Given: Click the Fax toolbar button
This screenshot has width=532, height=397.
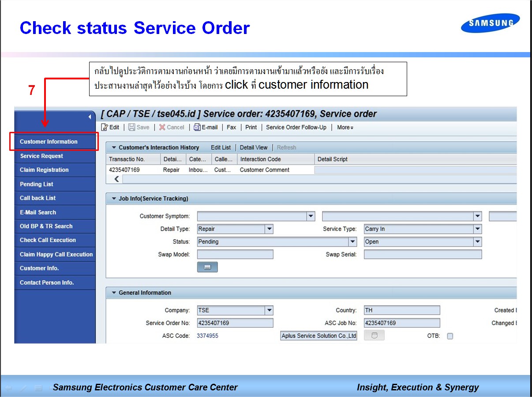Looking at the screenshot, I should click(x=232, y=127).
